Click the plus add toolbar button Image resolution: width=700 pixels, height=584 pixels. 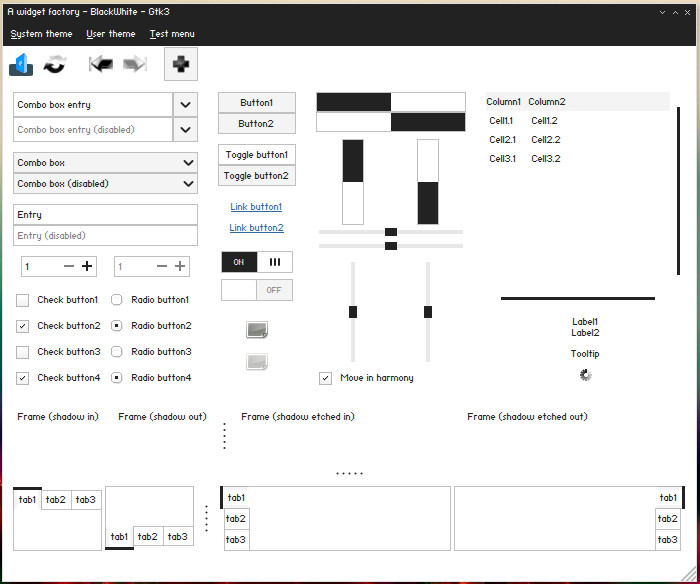point(181,64)
